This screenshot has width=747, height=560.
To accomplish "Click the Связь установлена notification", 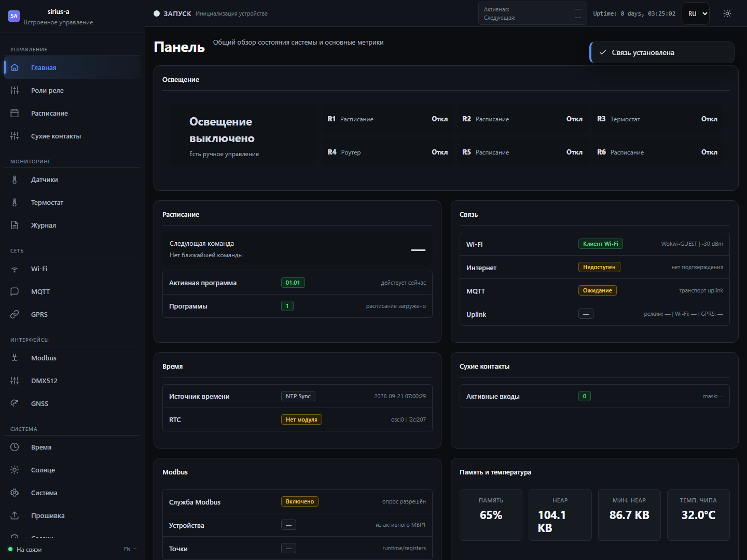I will click(x=662, y=52).
